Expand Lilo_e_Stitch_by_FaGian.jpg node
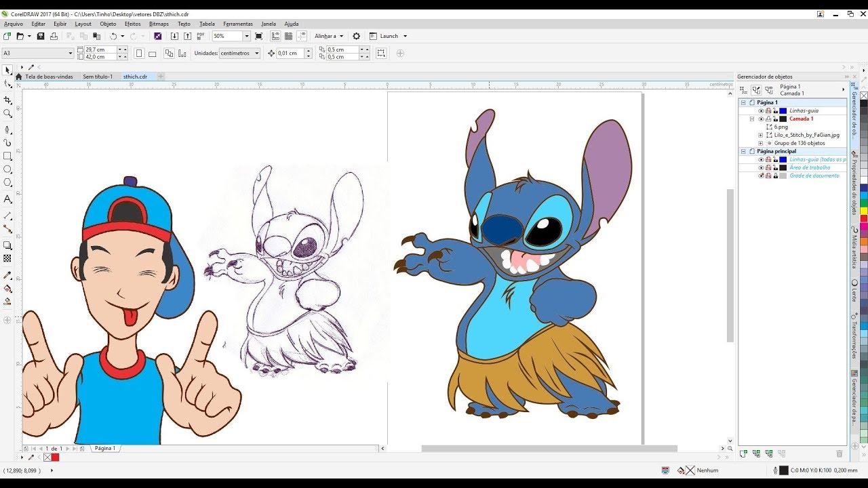This screenshot has width=868, height=488. (760, 135)
